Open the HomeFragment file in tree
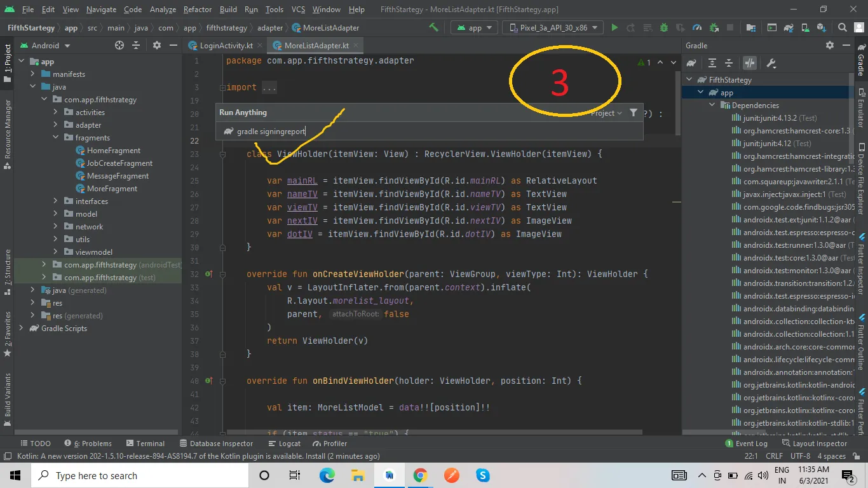The image size is (868, 488). pyautogui.click(x=114, y=151)
